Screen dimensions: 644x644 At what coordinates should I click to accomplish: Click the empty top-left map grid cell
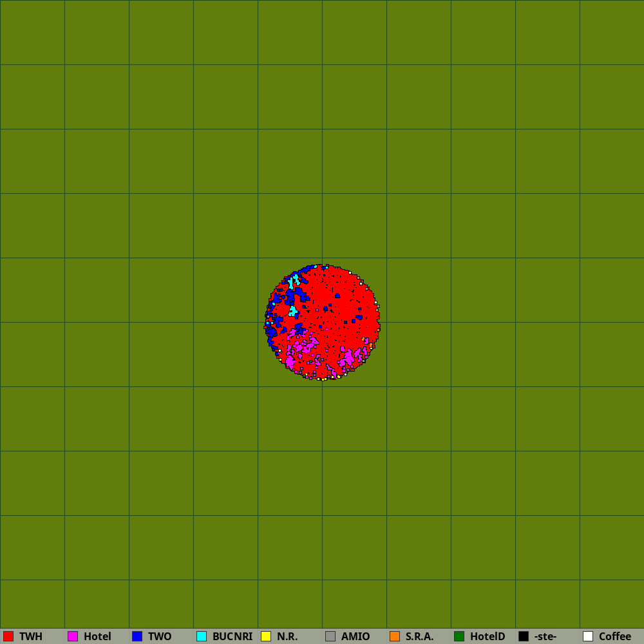pyautogui.click(x=32, y=32)
